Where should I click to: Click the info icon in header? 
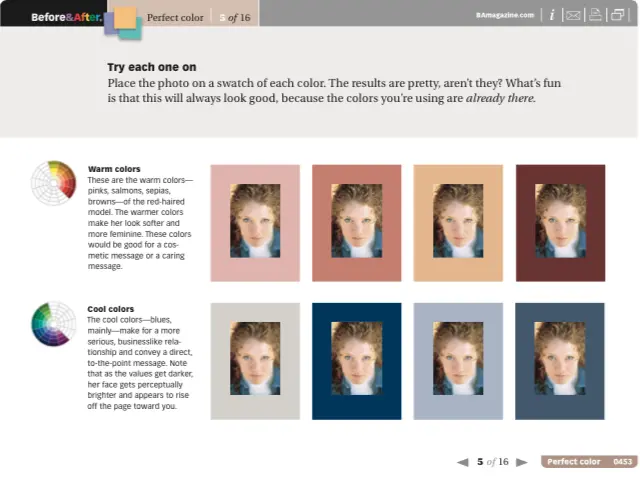[552, 15]
